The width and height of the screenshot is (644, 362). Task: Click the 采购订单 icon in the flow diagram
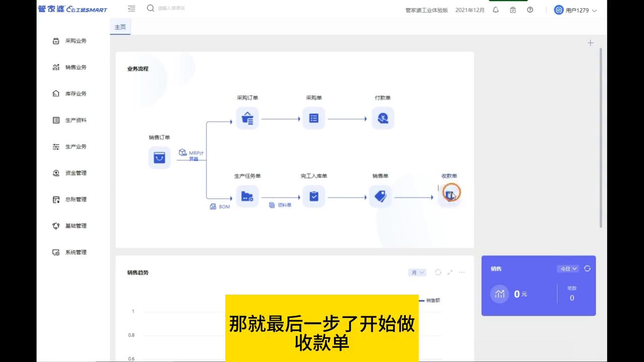point(247,118)
